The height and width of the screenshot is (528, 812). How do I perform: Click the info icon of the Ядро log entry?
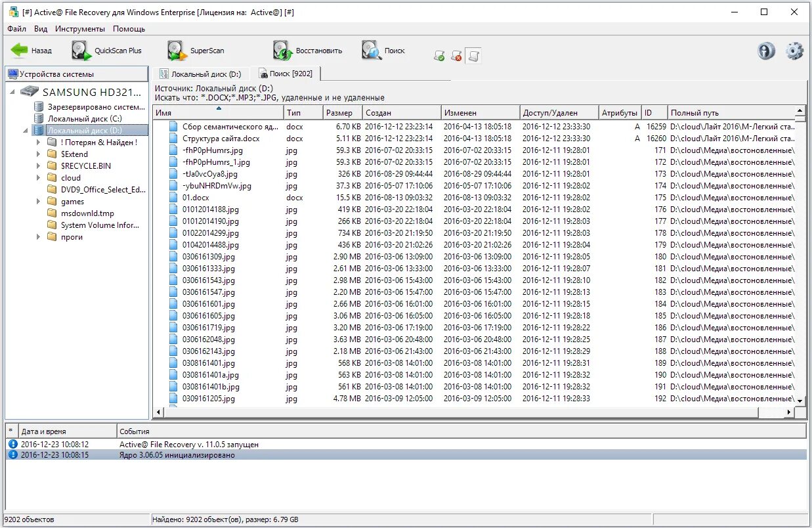coord(12,455)
